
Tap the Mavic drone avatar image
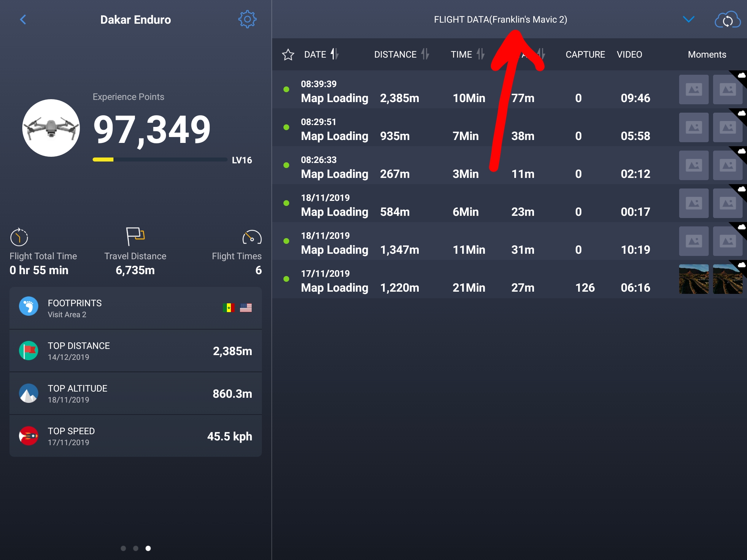pos(51,128)
